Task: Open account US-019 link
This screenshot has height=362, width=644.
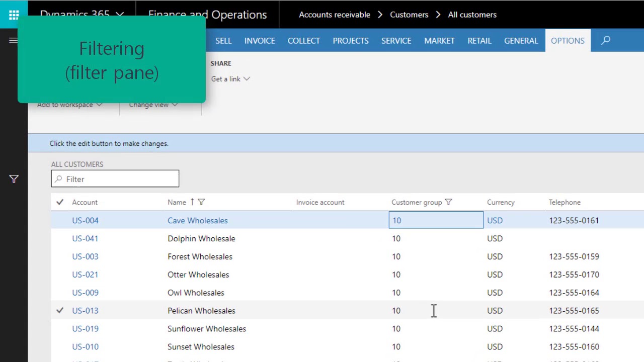Action: pyautogui.click(x=85, y=329)
